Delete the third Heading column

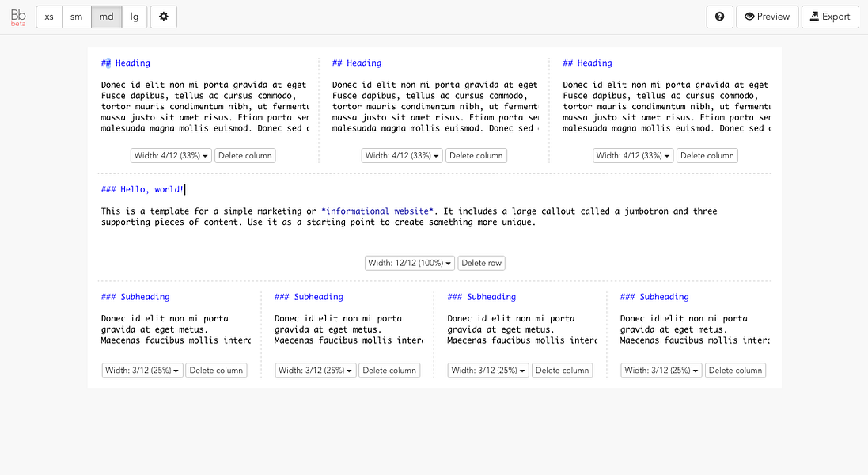707,156
